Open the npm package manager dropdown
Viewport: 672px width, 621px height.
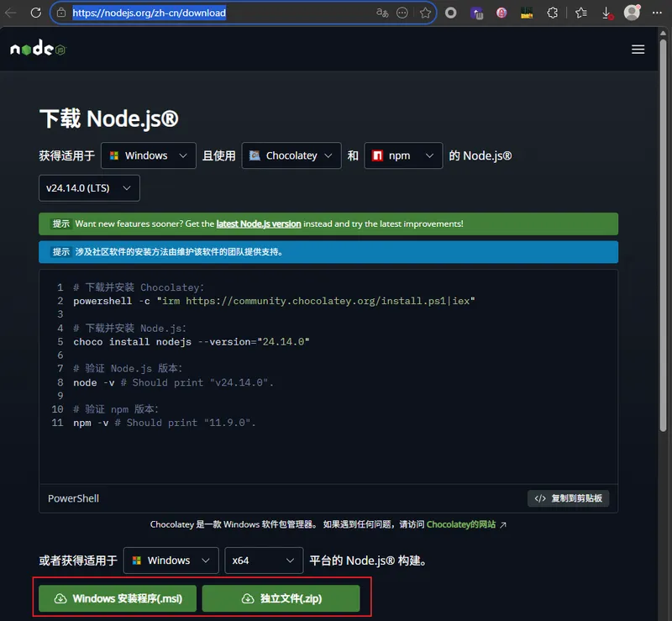coord(403,155)
